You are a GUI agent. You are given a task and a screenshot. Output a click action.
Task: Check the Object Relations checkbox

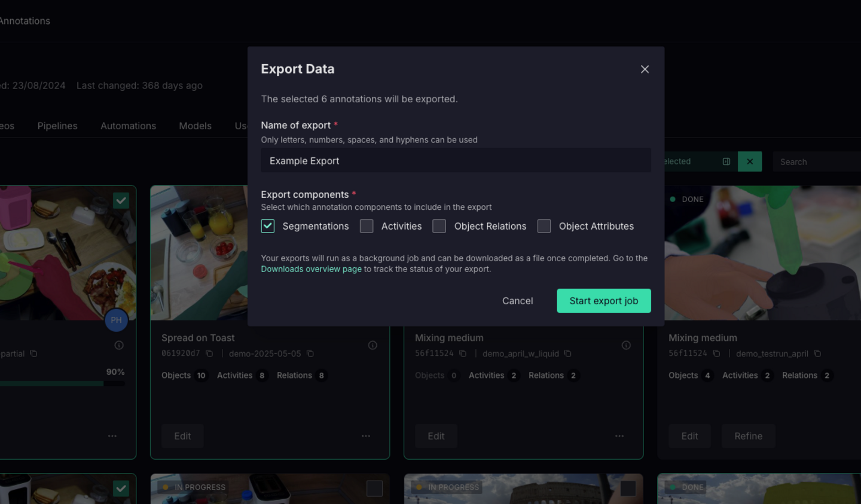[439, 226]
